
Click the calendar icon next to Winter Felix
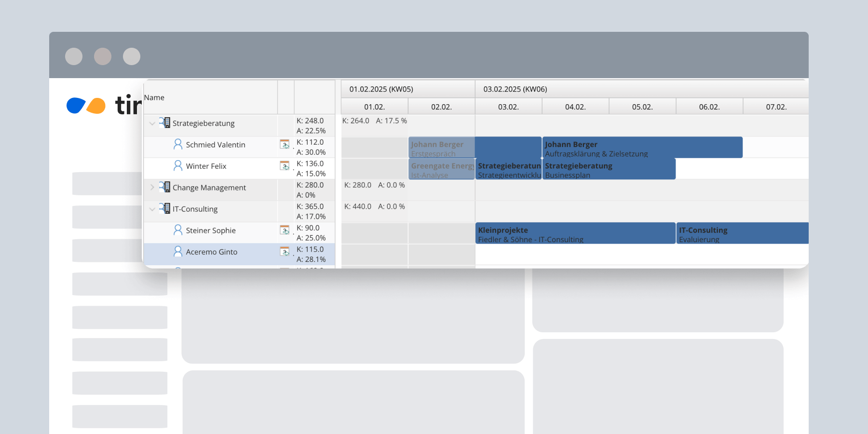pos(285,166)
